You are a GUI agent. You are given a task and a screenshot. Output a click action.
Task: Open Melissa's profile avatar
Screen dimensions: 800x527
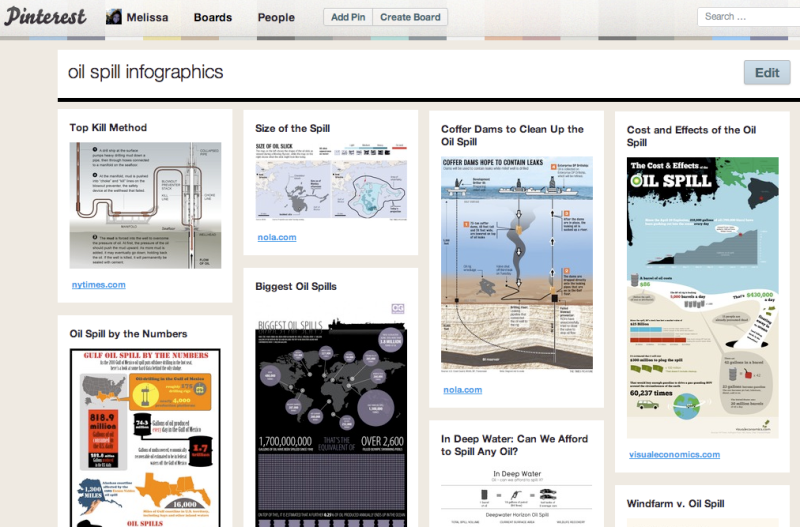click(x=115, y=17)
